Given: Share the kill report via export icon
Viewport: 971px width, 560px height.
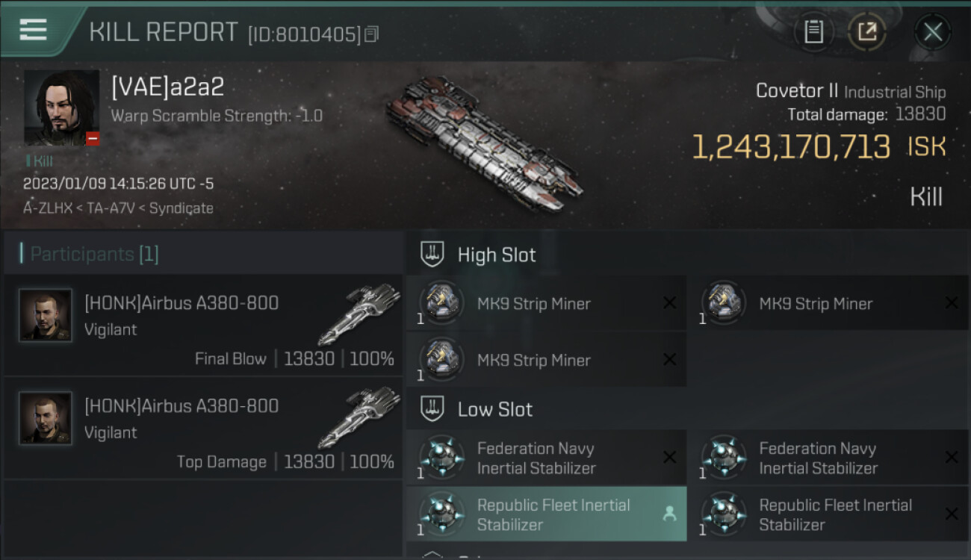Looking at the screenshot, I should (x=867, y=32).
